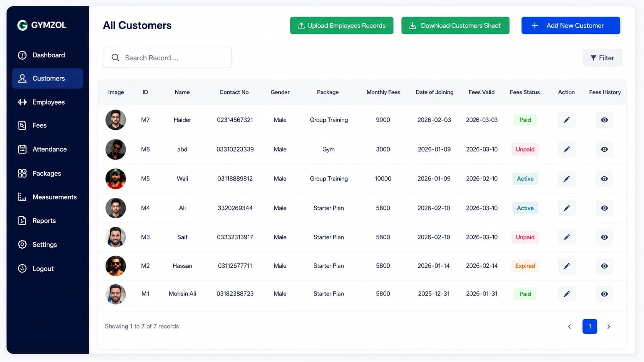View Haider's fees history eye icon
This screenshot has height=362, width=644.
tap(604, 120)
